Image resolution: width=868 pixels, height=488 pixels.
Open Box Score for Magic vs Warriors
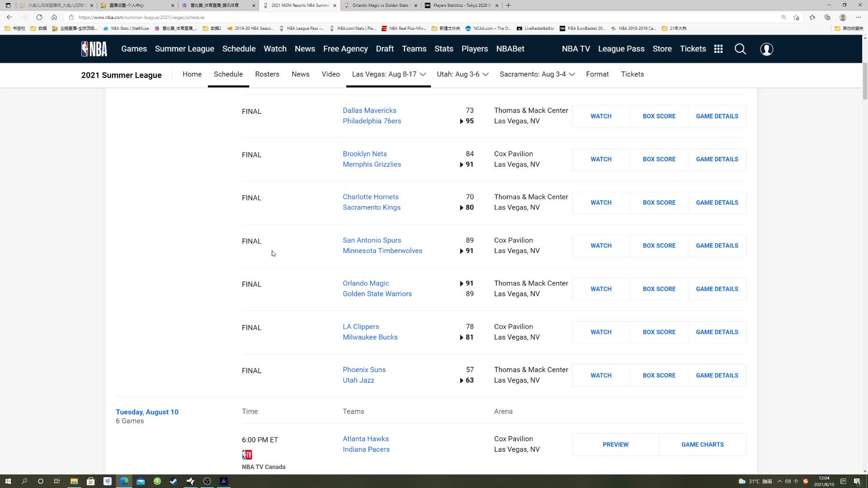click(659, 289)
